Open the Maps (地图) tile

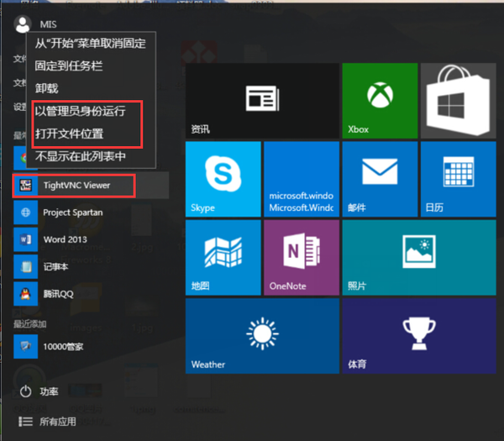click(223, 258)
